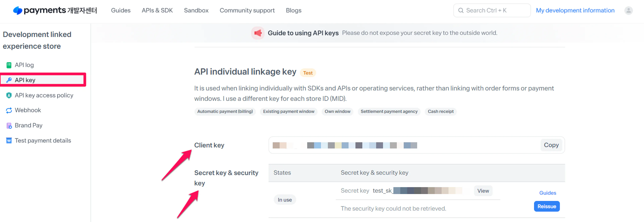644x222 pixels.
Task: Go to Sandbox in top navigation
Action: [x=196, y=11]
